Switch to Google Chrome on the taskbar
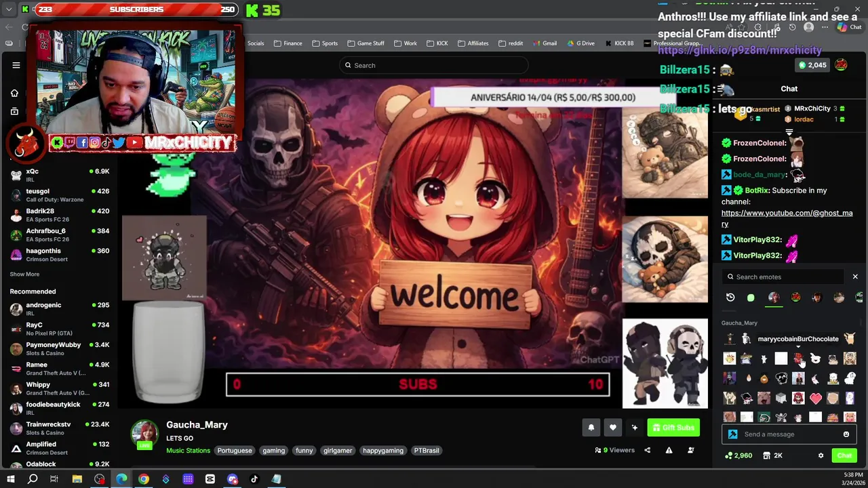The height and width of the screenshot is (488, 868). [x=143, y=479]
